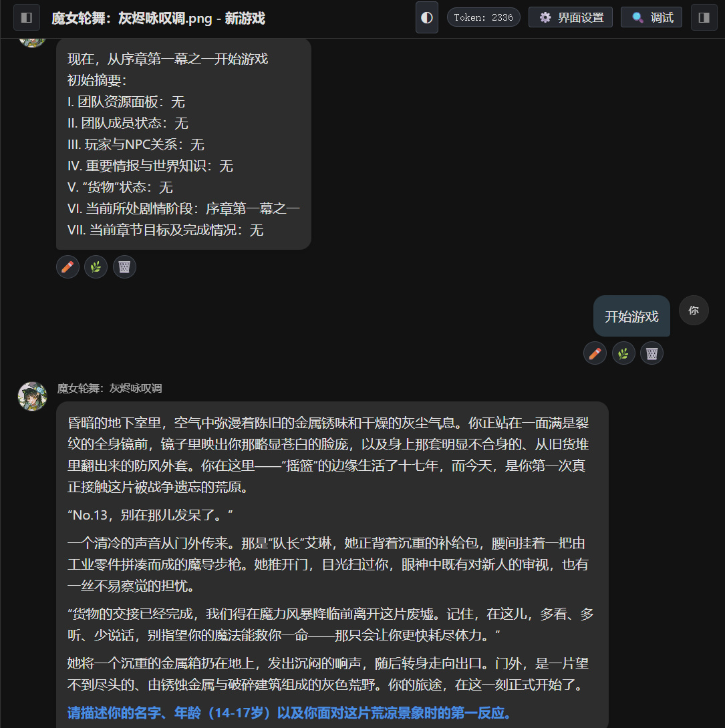Screen dimensions: 725x728
Task: Branch from the initial summary message (leaf icon)
Action: (x=96, y=267)
